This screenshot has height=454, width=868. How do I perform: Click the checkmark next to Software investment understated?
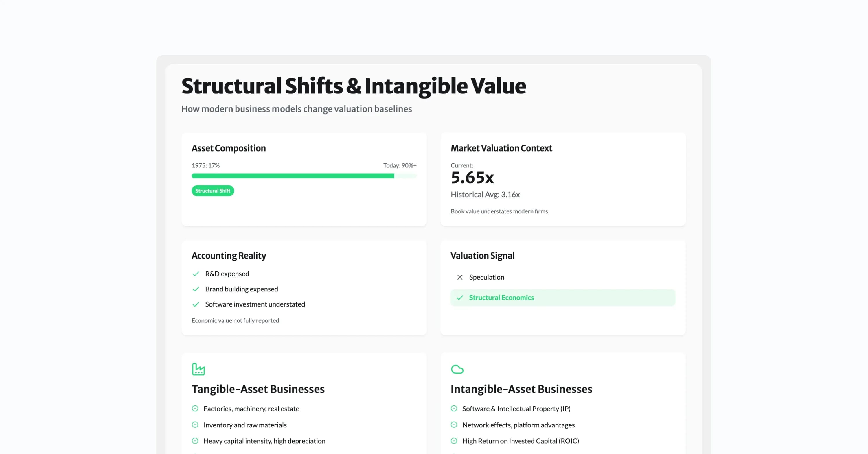(x=196, y=304)
